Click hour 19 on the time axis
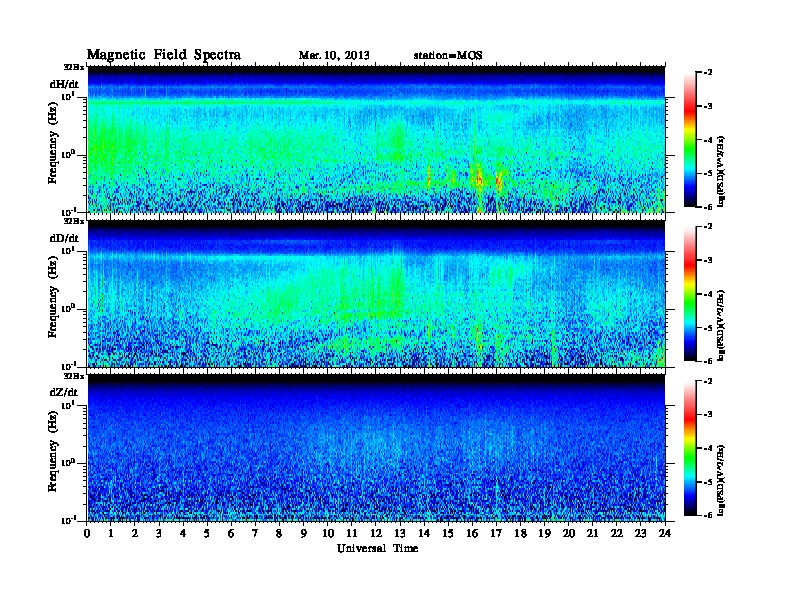This screenshot has height=612, width=792. point(544,534)
